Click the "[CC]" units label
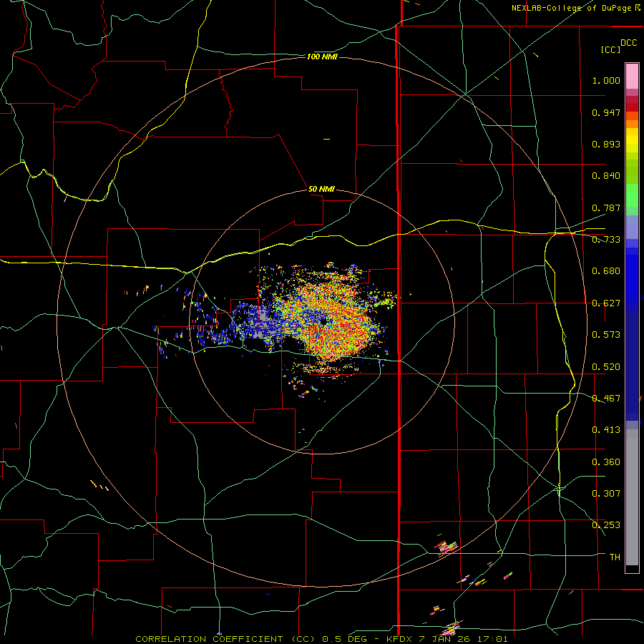This screenshot has height=644, width=644. (611, 49)
